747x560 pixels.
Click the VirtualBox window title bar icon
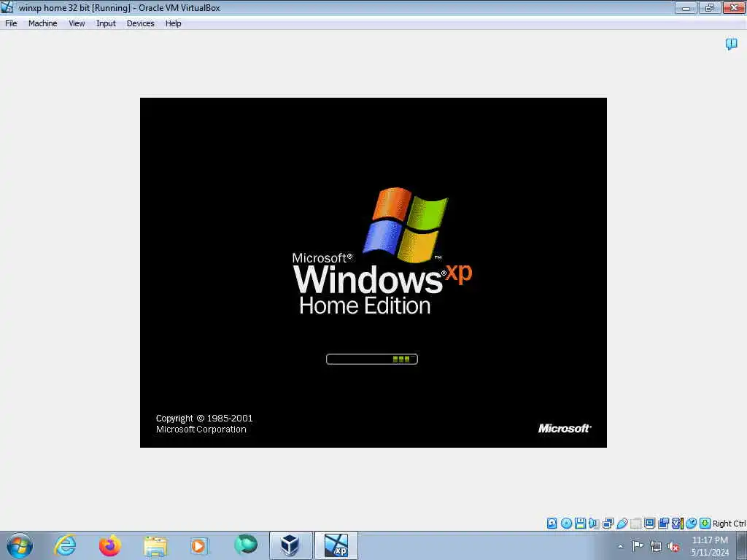(7, 7)
